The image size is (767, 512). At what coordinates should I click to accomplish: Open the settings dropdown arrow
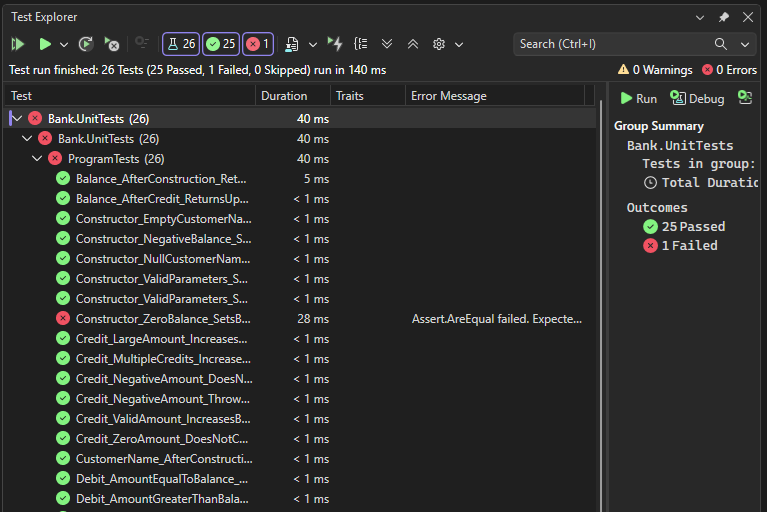click(x=459, y=45)
